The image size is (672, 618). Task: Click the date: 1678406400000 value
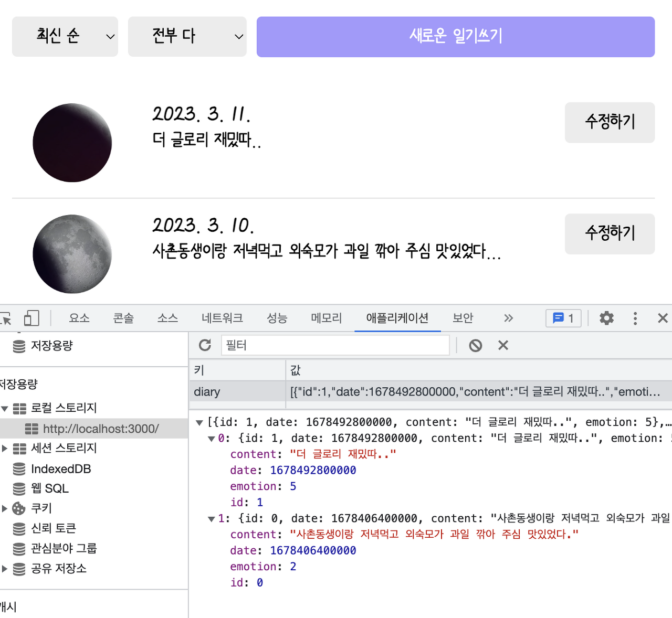pyautogui.click(x=313, y=551)
